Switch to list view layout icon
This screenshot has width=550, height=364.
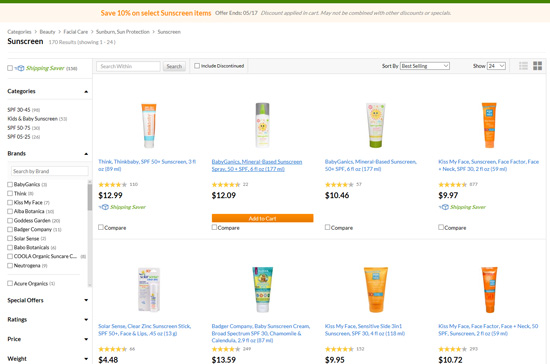[x=523, y=66]
